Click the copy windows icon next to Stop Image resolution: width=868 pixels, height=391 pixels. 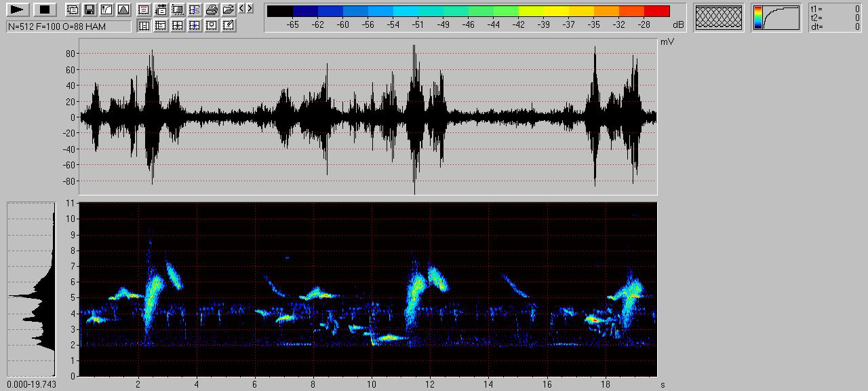pos(72,10)
